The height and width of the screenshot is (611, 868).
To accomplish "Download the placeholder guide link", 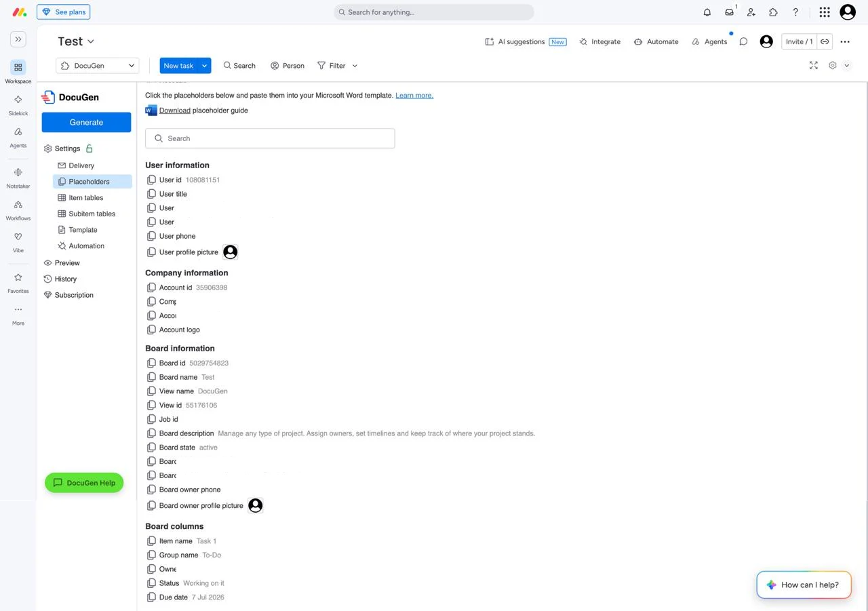I will coord(174,111).
